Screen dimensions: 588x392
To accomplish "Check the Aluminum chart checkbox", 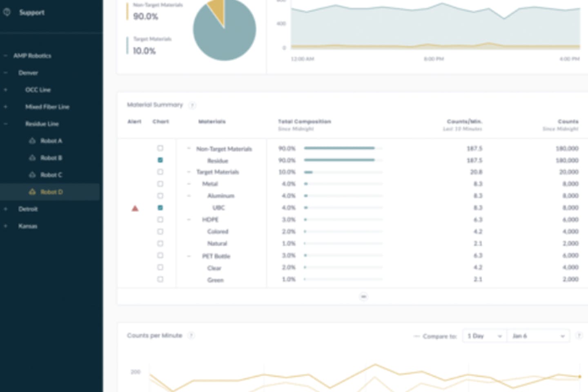I will click(160, 196).
